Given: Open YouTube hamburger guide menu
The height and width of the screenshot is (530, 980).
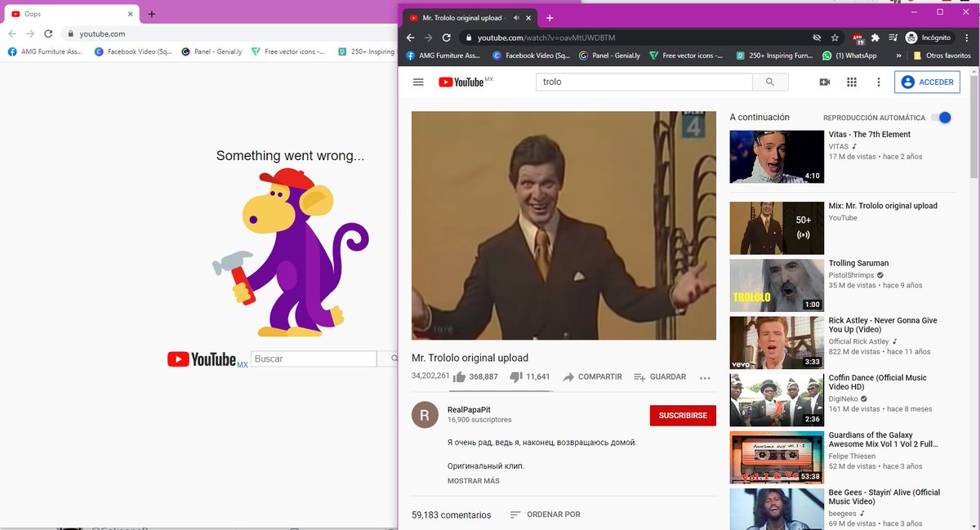Looking at the screenshot, I should point(418,82).
